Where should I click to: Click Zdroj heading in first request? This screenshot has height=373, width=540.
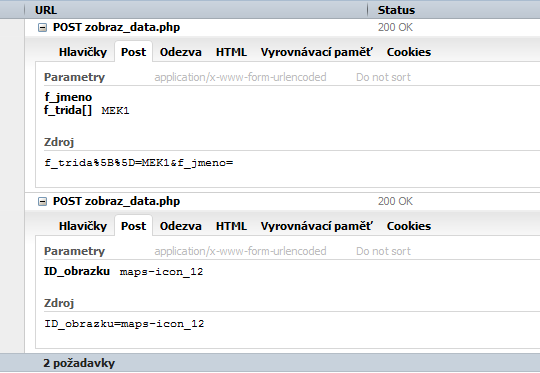coord(59,142)
